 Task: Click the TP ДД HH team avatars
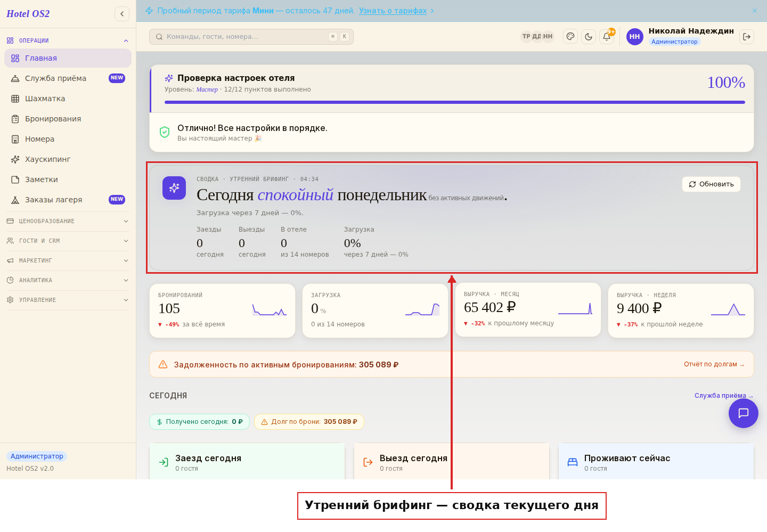(537, 37)
